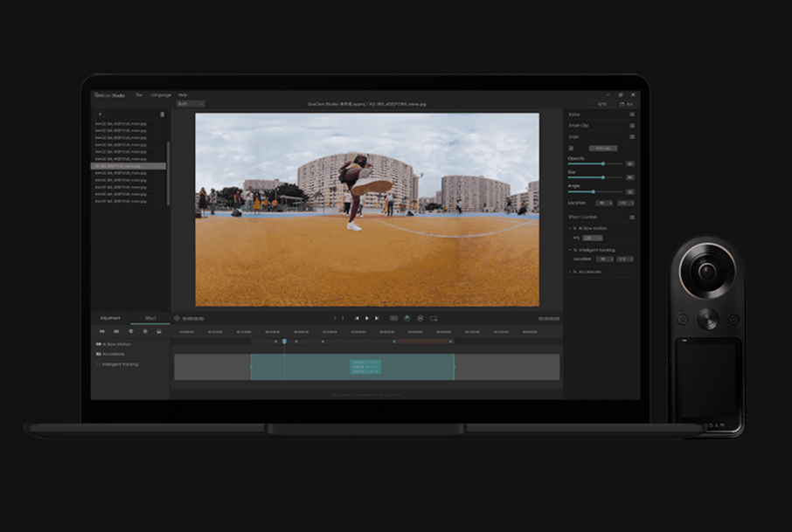
Task: Click the Editor panel menu icon
Action: pos(632,114)
